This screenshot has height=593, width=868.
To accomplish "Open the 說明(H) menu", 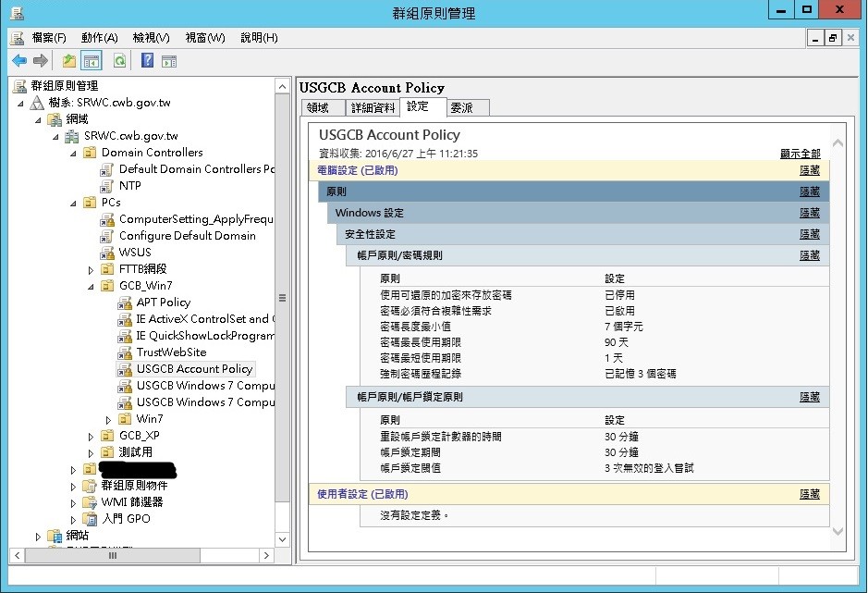I will click(x=259, y=38).
